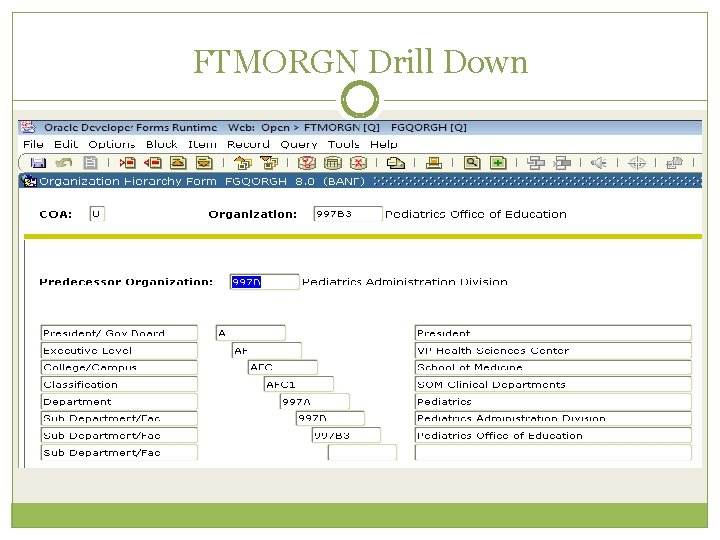Click the Workflow Release toolbar icon
The width and height of the screenshot is (720, 540).
click(x=562, y=163)
